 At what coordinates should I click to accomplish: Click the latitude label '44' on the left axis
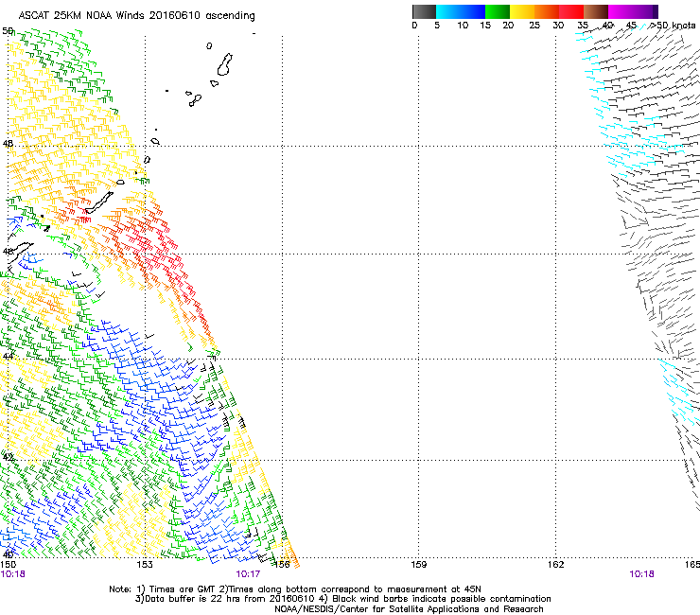coord(8,357)
